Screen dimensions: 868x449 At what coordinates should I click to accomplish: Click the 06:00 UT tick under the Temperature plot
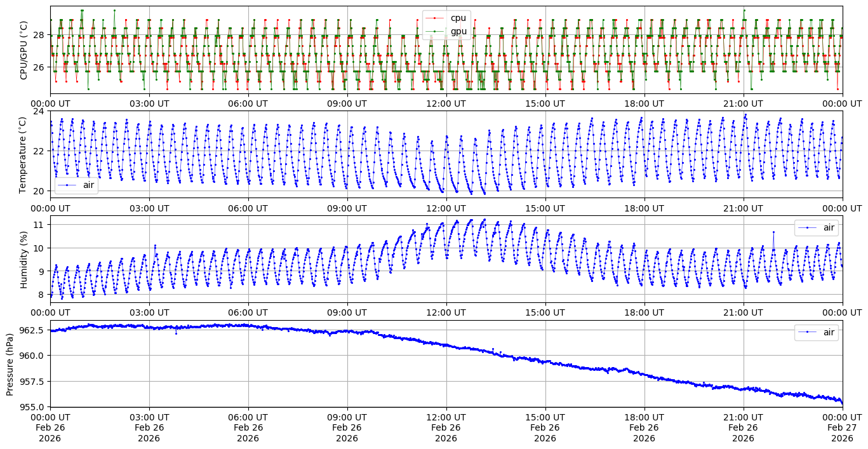(248, 208)
